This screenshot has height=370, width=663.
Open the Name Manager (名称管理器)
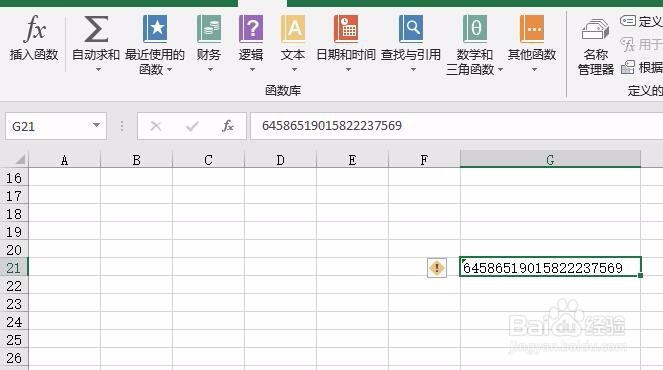[595, 47]
